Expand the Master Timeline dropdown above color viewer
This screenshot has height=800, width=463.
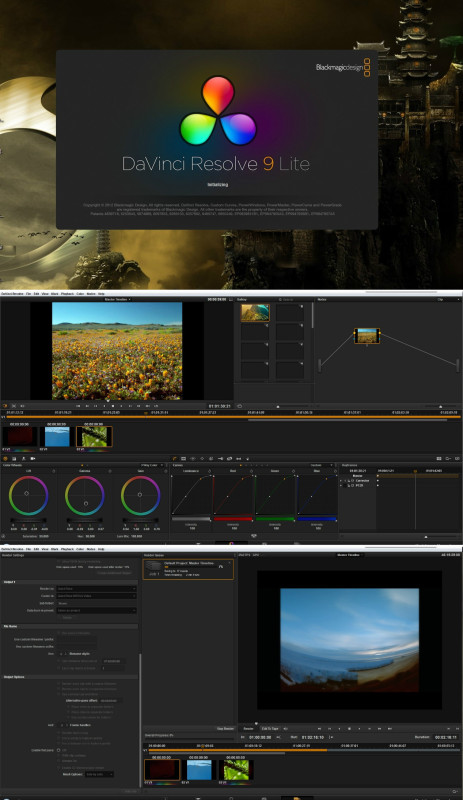[117, 299]
